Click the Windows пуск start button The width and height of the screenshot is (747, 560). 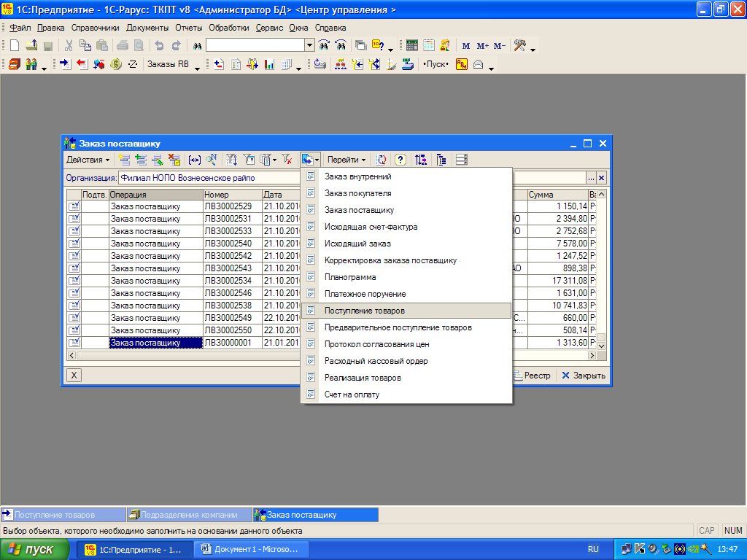(x=35, y=550)
